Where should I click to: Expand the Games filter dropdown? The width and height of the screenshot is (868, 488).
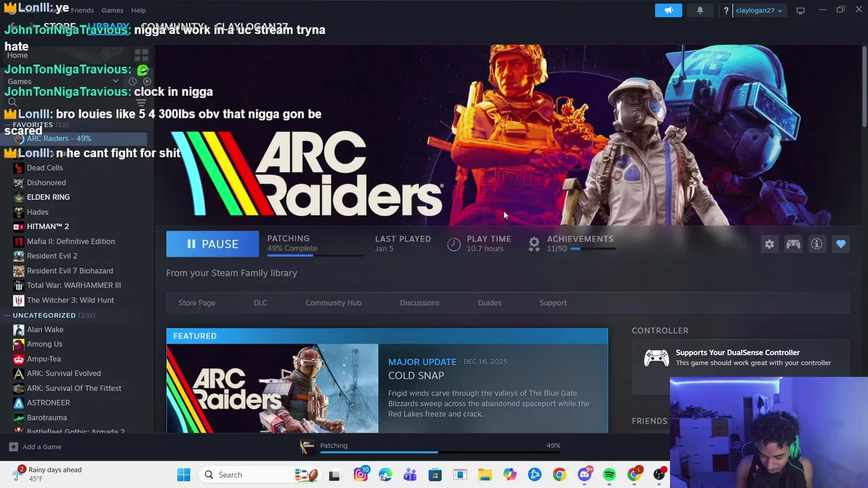point(115,81)
